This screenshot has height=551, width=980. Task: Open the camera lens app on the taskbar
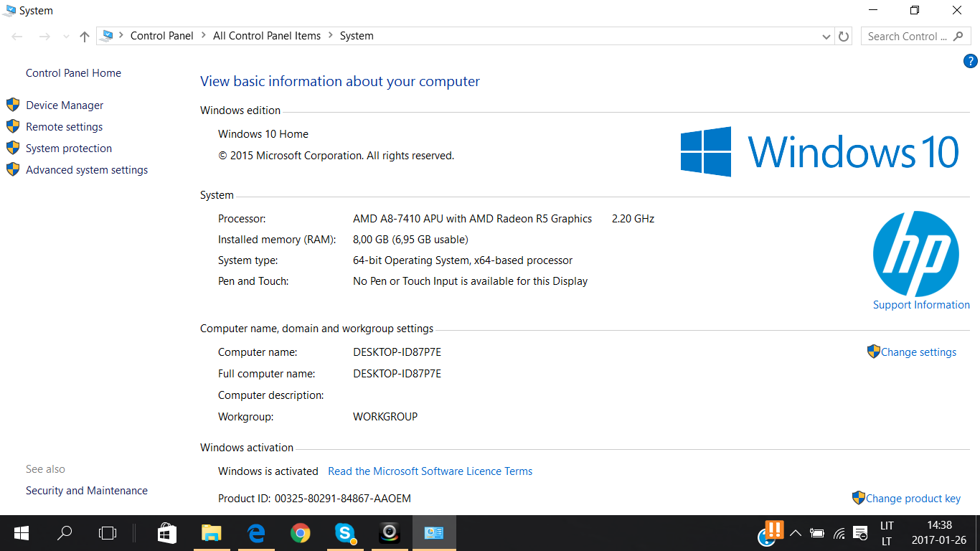390,533
